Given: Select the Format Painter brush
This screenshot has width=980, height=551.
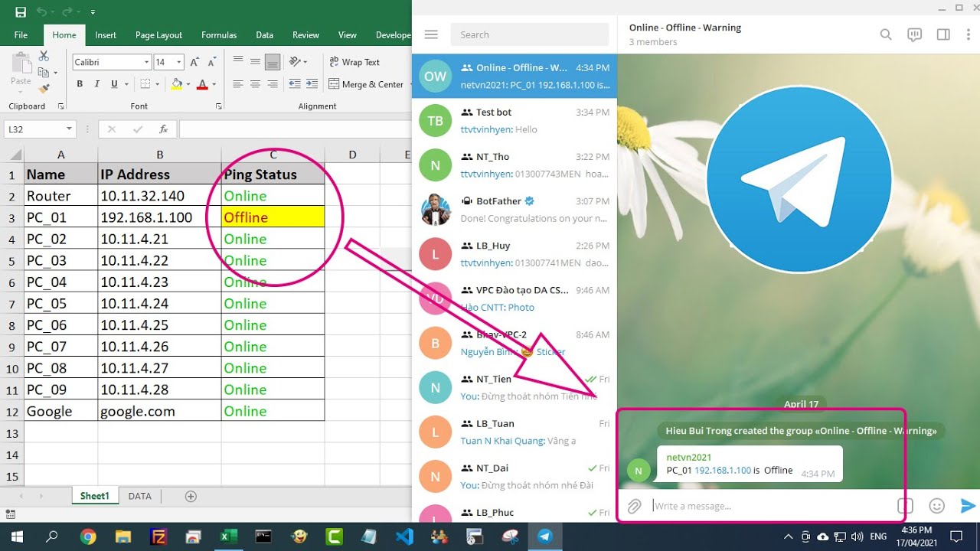Looking at the screenshot, I should click(44, 88).
